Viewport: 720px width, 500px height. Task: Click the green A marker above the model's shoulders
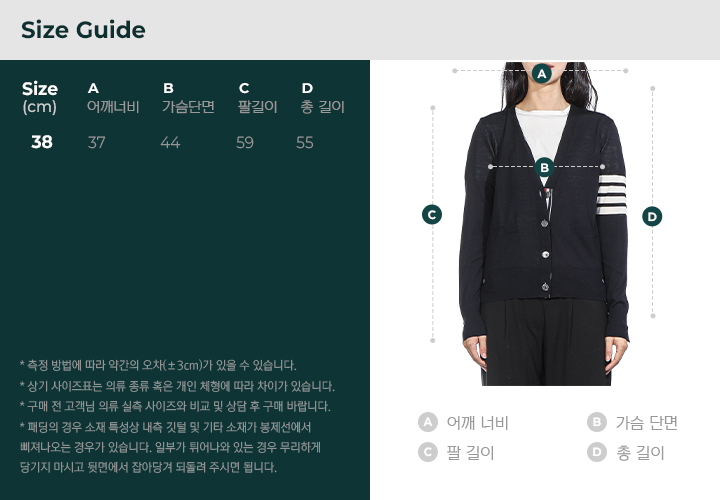(542, 73)
